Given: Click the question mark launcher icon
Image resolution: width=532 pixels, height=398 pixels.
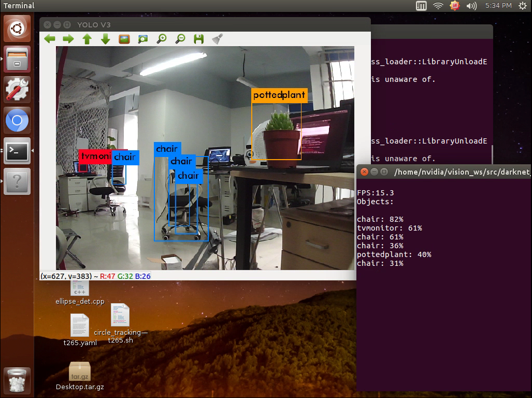Looking at the screenshot, I should pyautogui.click(x=17, y=181).
